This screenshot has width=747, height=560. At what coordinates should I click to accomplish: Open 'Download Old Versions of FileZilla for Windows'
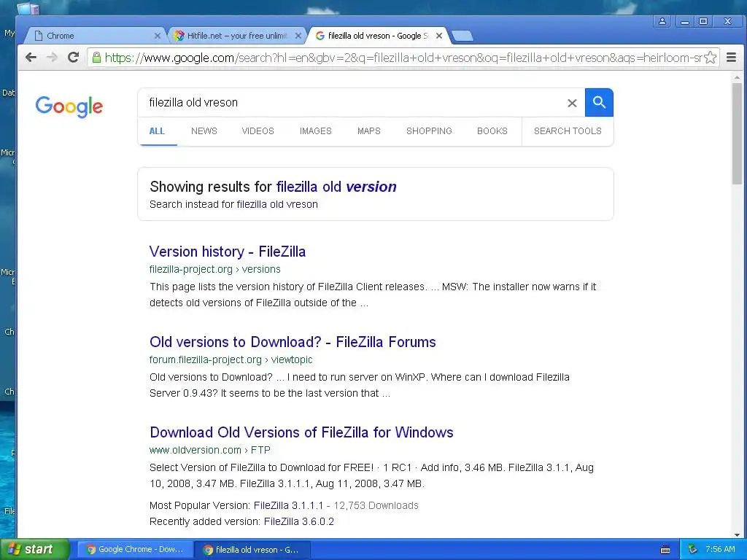click(301, 432)
